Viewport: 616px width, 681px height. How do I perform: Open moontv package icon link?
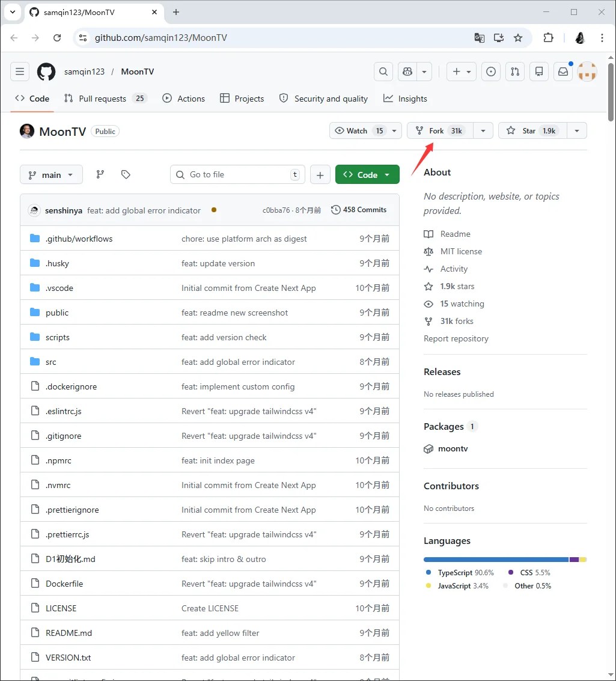click(428, 448)
